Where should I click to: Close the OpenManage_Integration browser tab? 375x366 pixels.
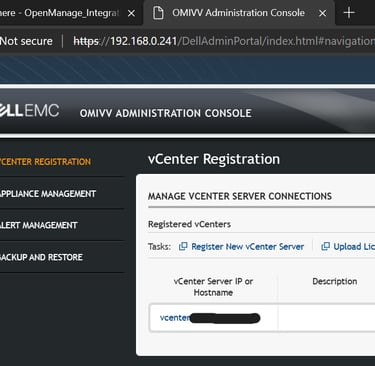pos(132,13)
